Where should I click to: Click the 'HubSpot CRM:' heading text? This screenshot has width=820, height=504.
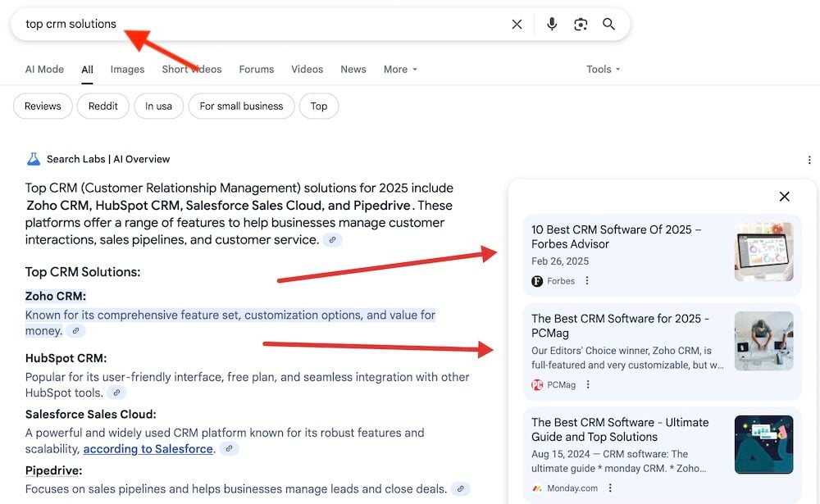[66, 358]
